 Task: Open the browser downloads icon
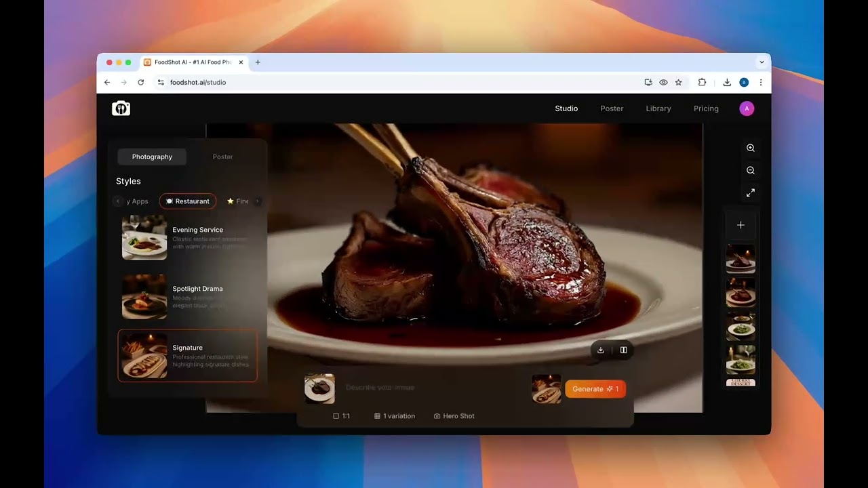tap(727, 82)
